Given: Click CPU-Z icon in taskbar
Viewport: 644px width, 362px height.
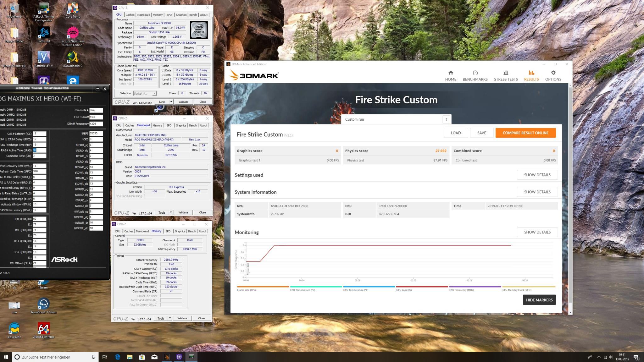Looking at the screenshot, I should [179, 357].
